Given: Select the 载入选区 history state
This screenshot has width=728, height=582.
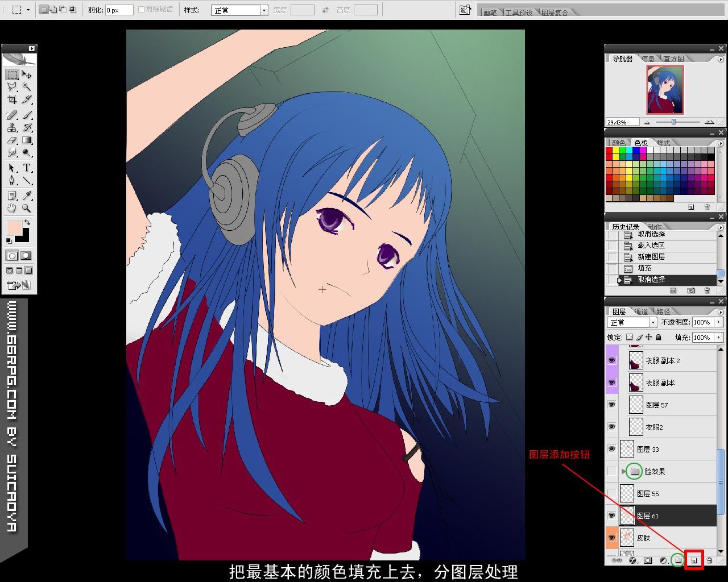Looking at the screenshot, I should click(651, 246).
